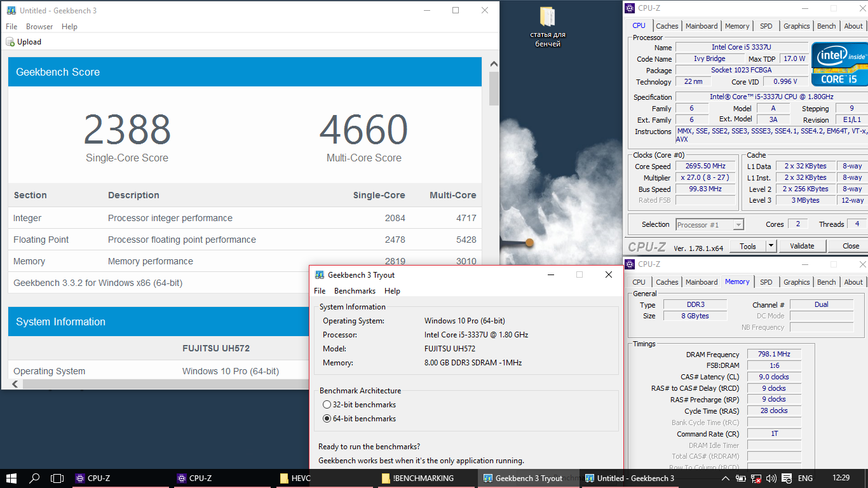
Task: Click the Multi-Core Score 4660
Action: pyautogui.click(x=363, y=129)
